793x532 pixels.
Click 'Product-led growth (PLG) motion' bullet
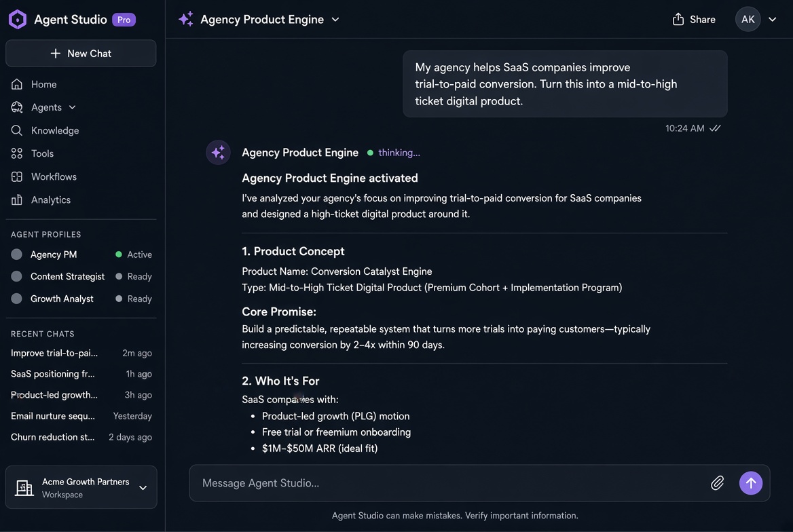pos(336,416)
